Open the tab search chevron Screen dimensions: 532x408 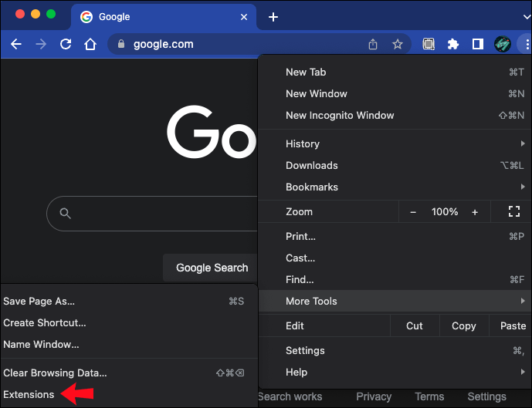click(x=527, y=17)
